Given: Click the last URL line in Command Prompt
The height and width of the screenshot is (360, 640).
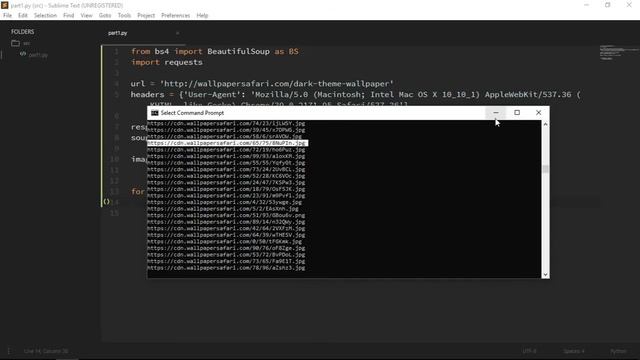Looking at the screenshot, I should tap(226, 268).
